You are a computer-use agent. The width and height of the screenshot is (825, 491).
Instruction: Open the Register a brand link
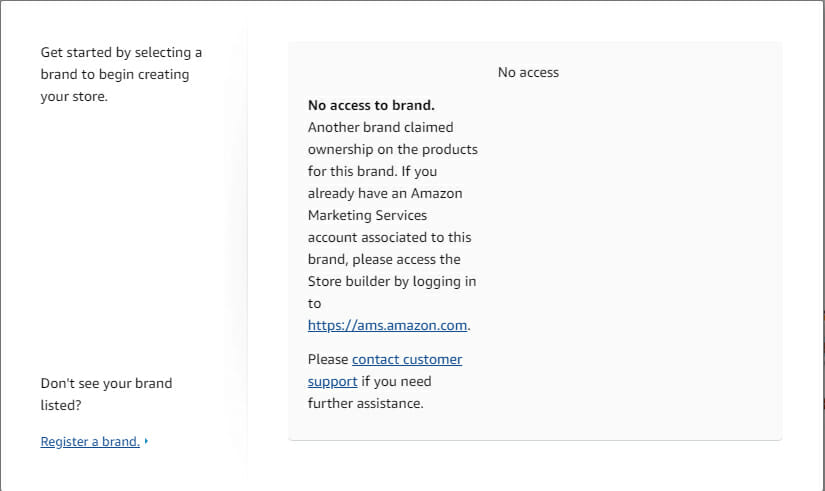[x=90, y=442]
